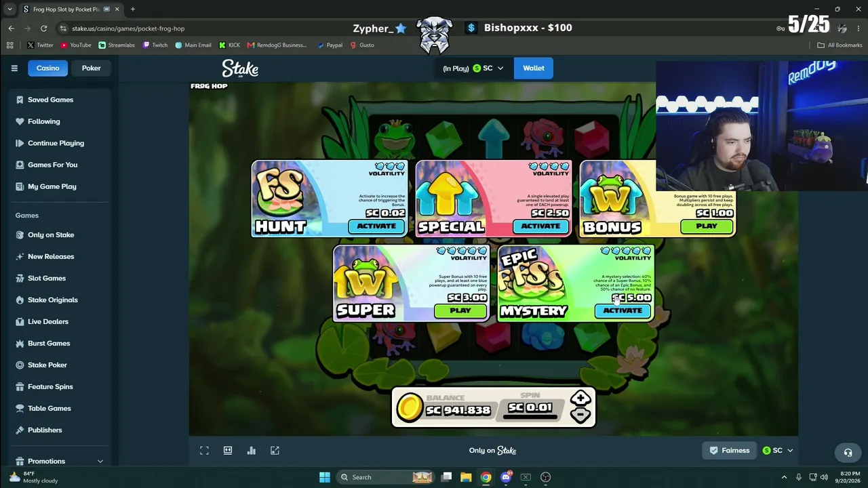Open Games For You

(x=60, y=165)
